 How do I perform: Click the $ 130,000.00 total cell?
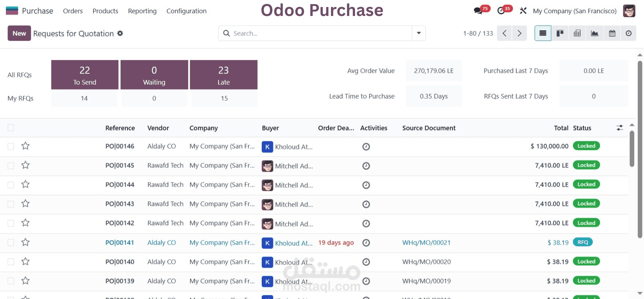tap(549, 146)
